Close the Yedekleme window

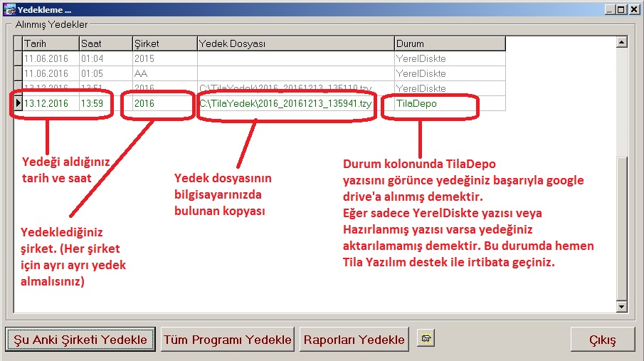634,9
